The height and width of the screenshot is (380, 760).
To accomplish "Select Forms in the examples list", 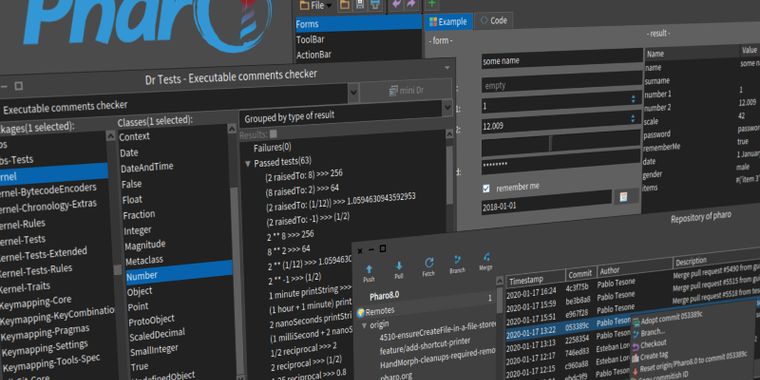I will 359,23.
